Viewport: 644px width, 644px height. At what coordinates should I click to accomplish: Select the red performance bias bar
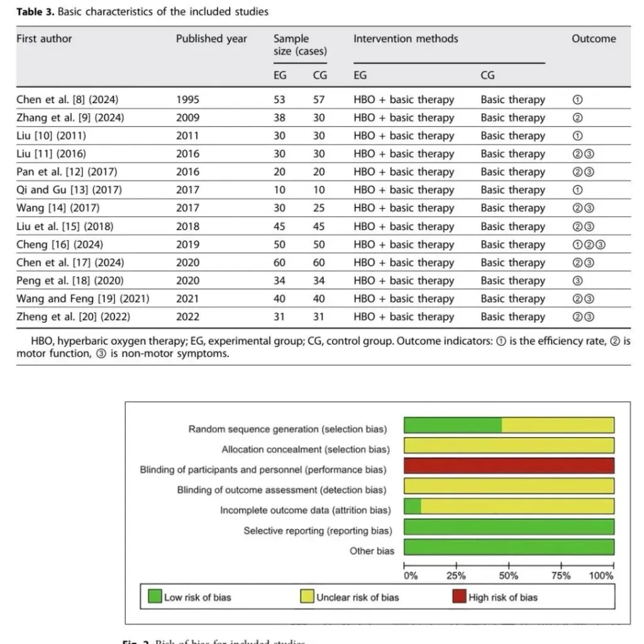coord(508,466)
